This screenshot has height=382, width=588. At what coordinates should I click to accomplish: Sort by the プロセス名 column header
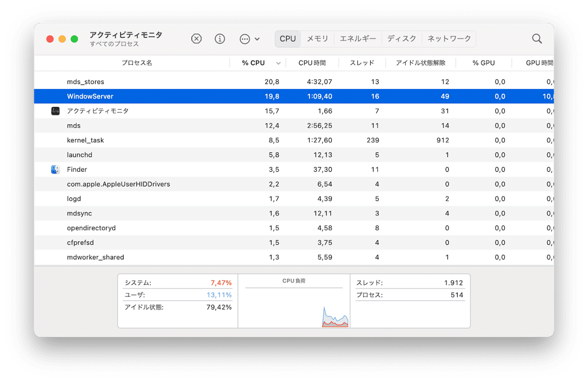136,63
